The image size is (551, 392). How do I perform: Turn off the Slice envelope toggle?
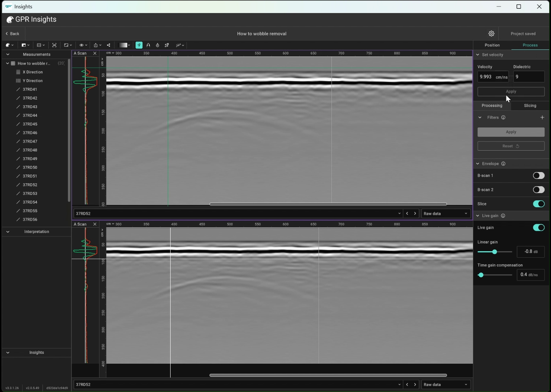tap(538, 204)
